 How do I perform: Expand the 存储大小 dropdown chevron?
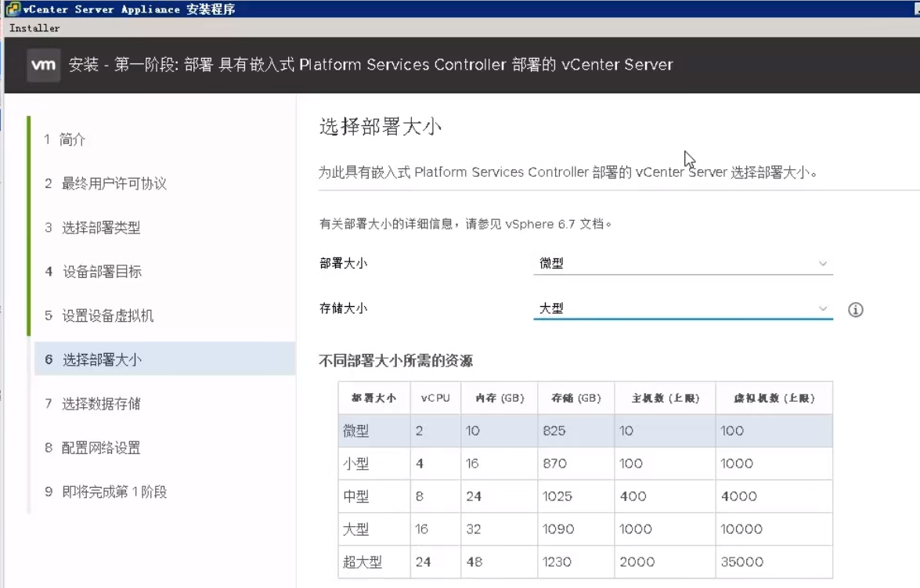coord(823,308)
